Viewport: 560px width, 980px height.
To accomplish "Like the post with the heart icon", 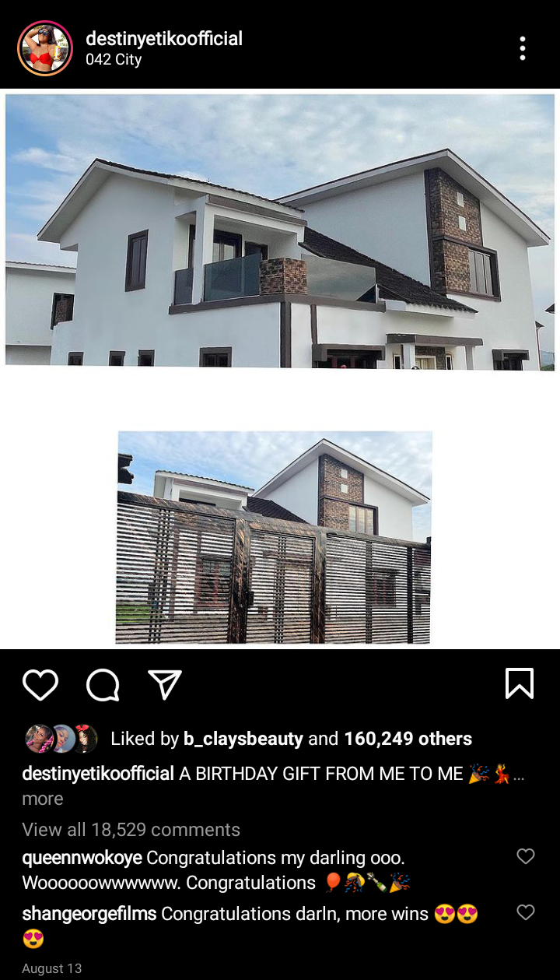I will 40,685.
